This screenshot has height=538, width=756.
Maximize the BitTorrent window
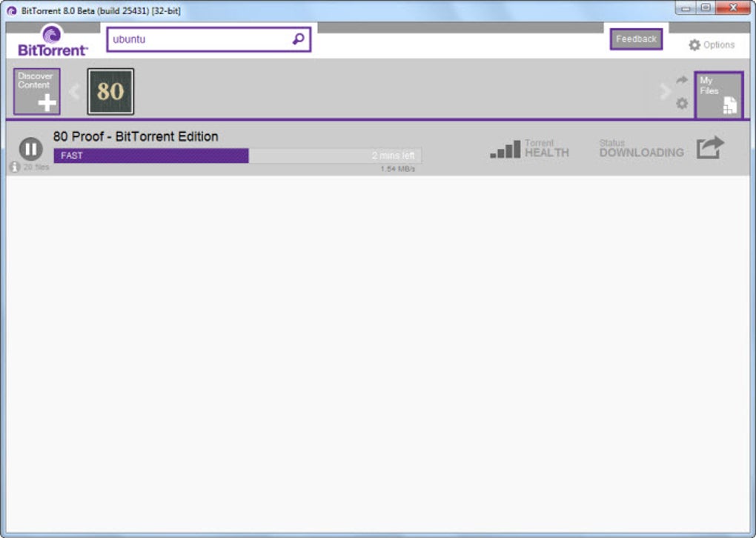706,7
